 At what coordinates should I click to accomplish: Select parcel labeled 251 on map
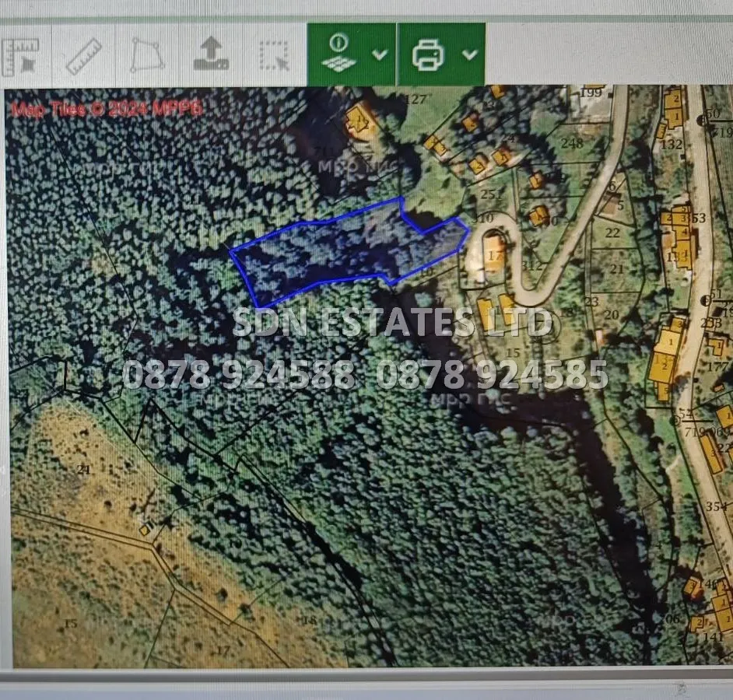click(491, 194)
